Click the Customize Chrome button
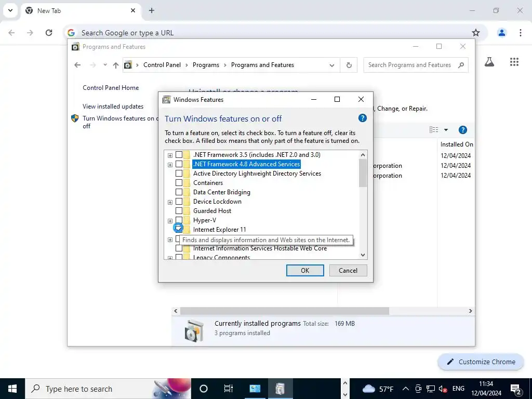The image size is (532, 399). coord(481,362)
